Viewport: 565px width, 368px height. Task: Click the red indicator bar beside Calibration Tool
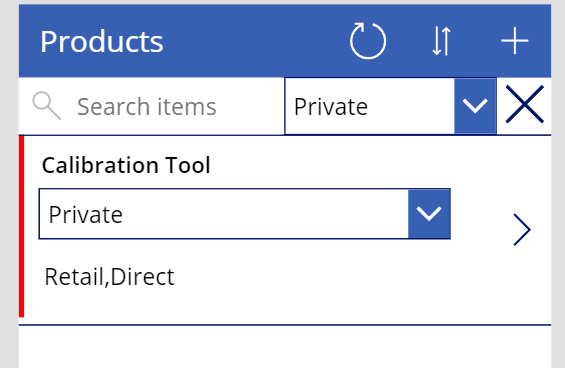(22, 226)
